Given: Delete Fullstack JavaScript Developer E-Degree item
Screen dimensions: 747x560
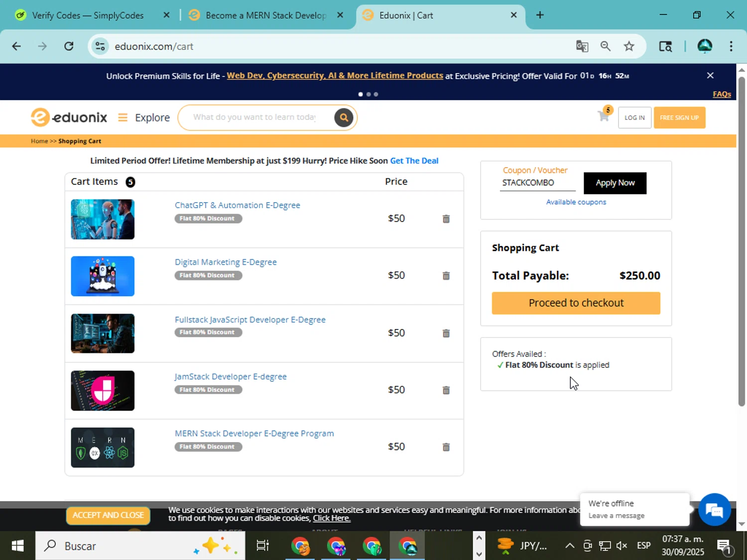Looking at the screenshot, I should pyautogui.click(x=446, y=333).
